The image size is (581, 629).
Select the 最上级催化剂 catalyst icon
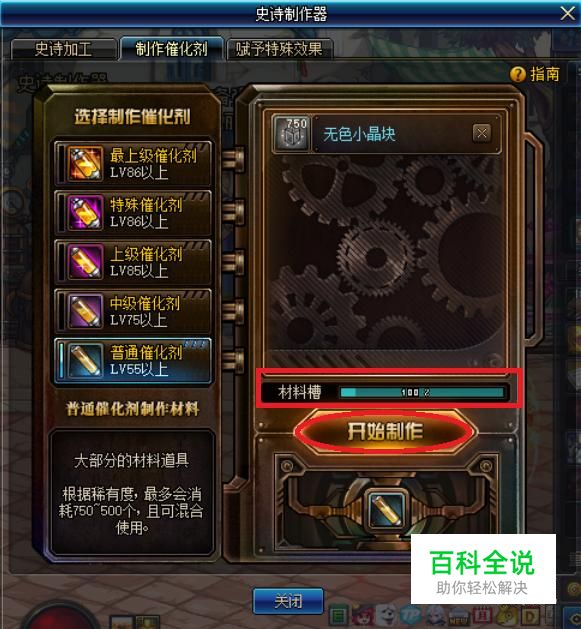click(84, 163)
